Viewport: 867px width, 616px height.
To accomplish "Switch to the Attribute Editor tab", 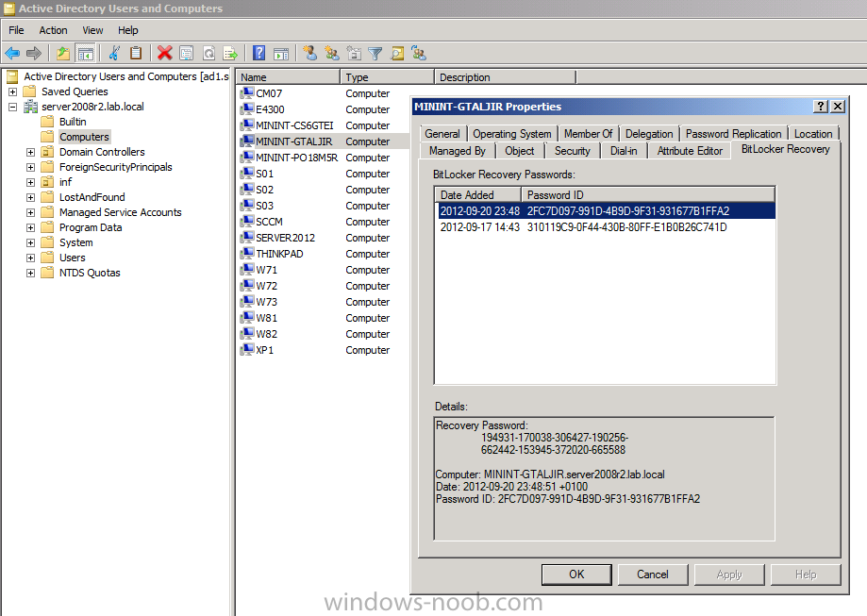I will (x=690, y=151).
